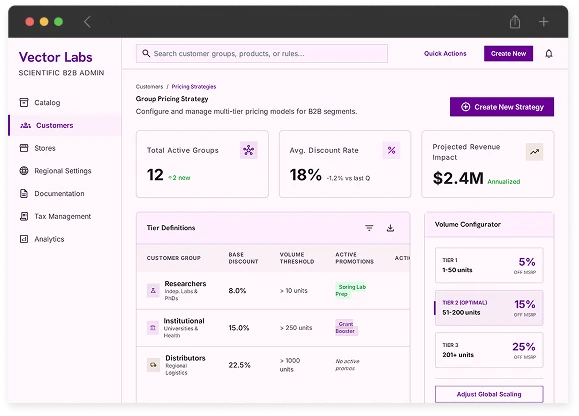The height and width of the screenshot is (416, 579).
Task: Click the > 10 units threshold
Action: pos(294,290)
